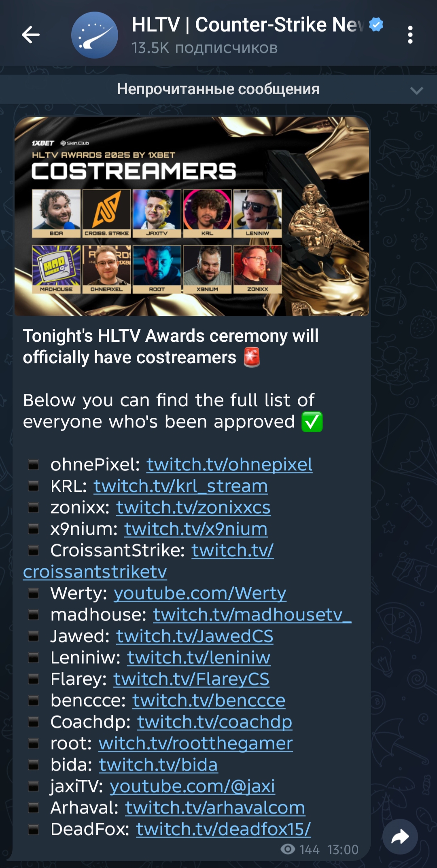
Task: Open HLTV Counter-Strike News channel title
Action: coord(248,25)
